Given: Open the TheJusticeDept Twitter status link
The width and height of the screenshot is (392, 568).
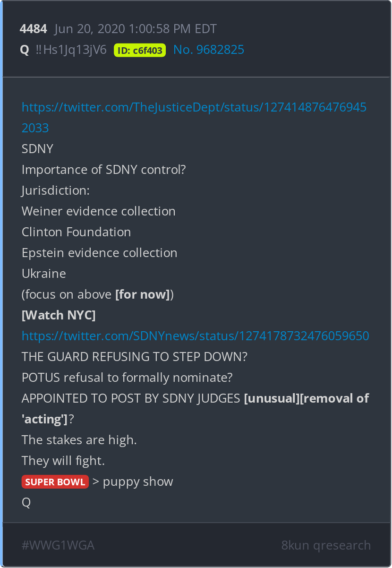Looking at the screenshot, I should (x=194, y=118).
